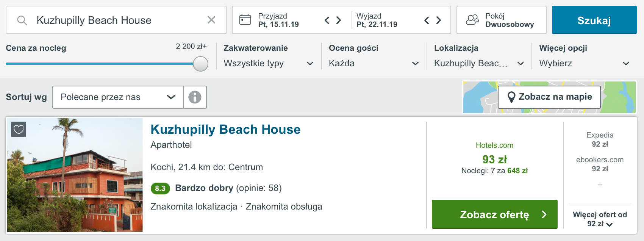
Task: Open the Kuzhupilly Beach House title link
Action: pos(225,130)
